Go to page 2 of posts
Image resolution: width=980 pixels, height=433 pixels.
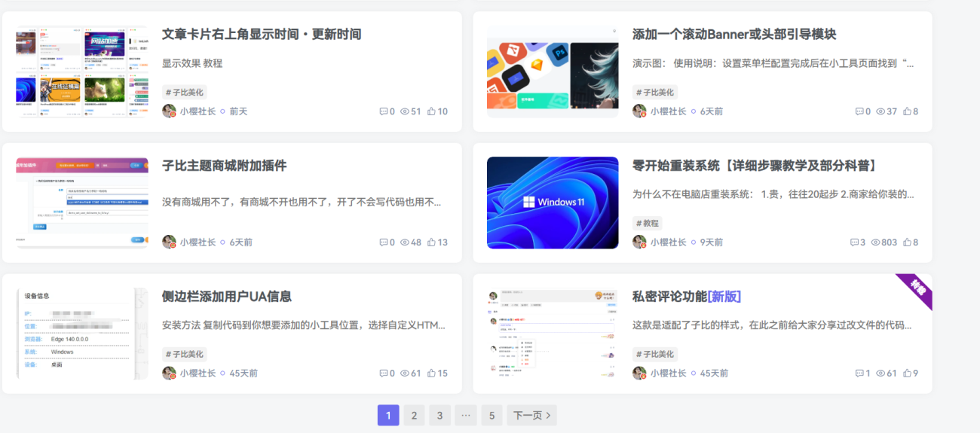pos(413,416)
